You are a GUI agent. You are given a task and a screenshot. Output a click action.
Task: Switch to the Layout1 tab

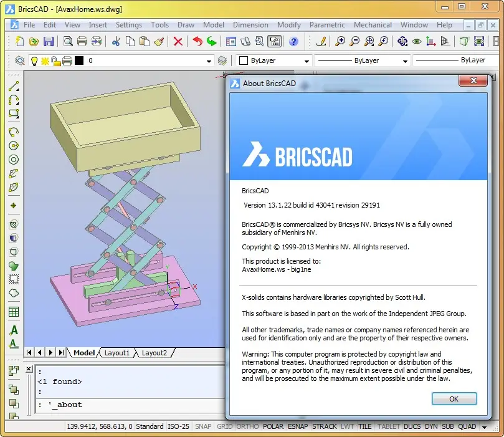click(x=116, y=353)
